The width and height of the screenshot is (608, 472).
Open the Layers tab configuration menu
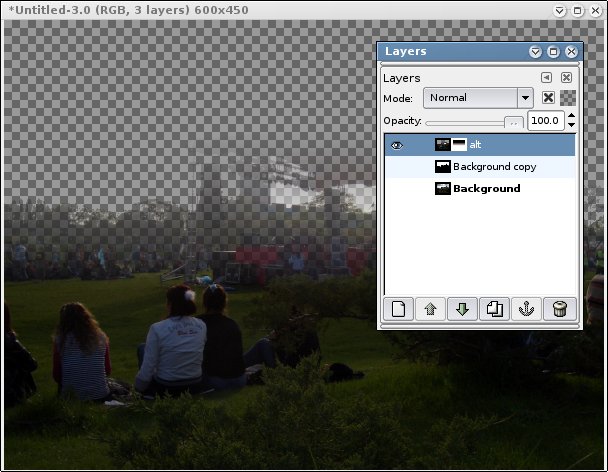(x=547, y=77)
